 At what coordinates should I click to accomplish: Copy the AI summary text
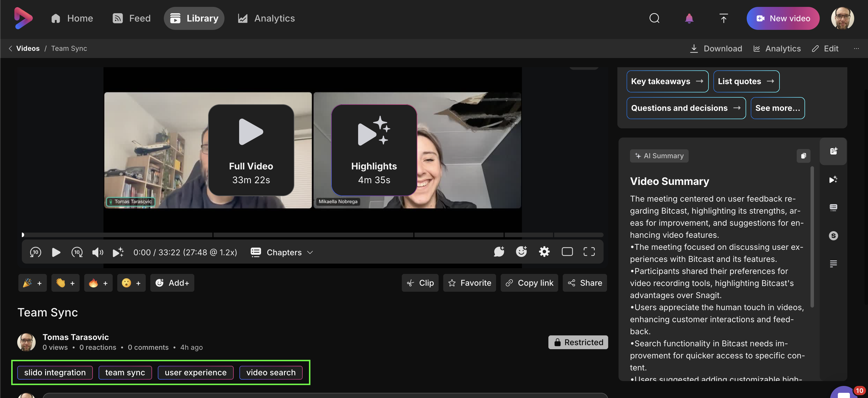(x=803, y=156)
